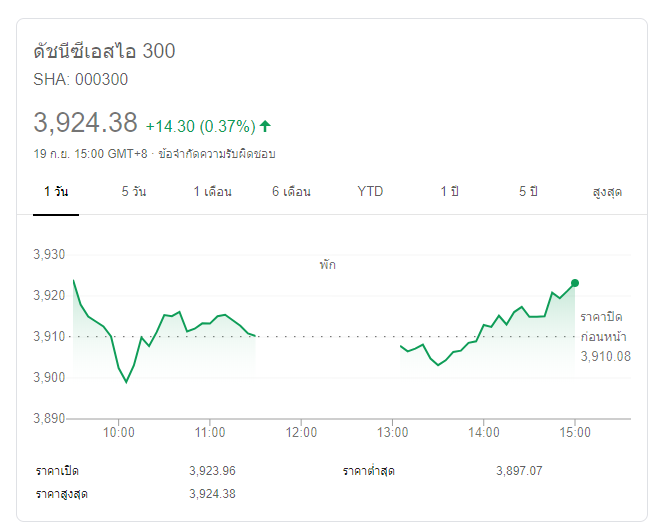The height and width of the screenshot is (532, 658).
Task: Open the สูงสุด range tab
Action: tap(607, 191)
